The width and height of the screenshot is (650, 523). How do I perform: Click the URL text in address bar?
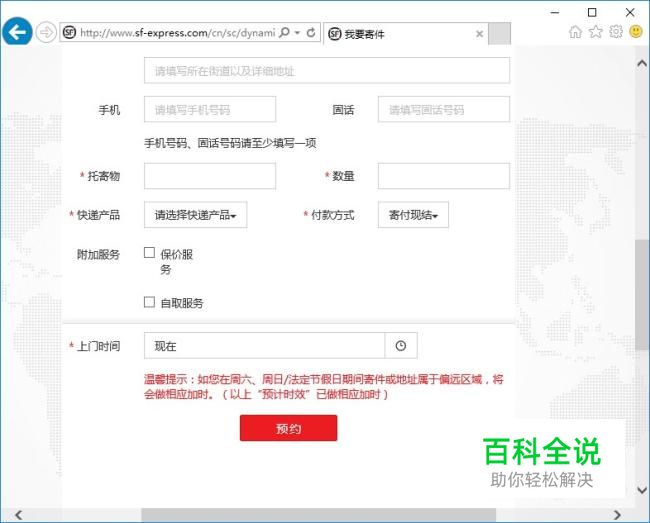coord(177,33)
